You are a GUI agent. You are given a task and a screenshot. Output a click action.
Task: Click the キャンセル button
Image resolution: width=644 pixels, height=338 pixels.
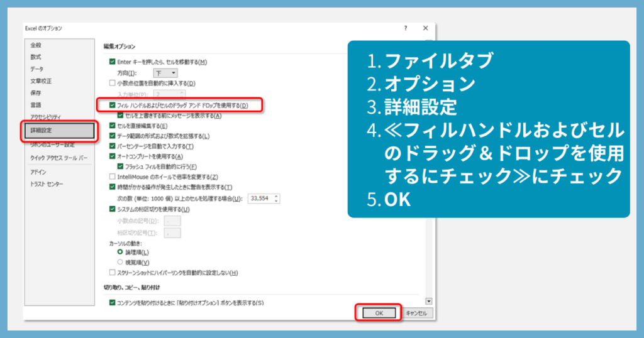416,313
